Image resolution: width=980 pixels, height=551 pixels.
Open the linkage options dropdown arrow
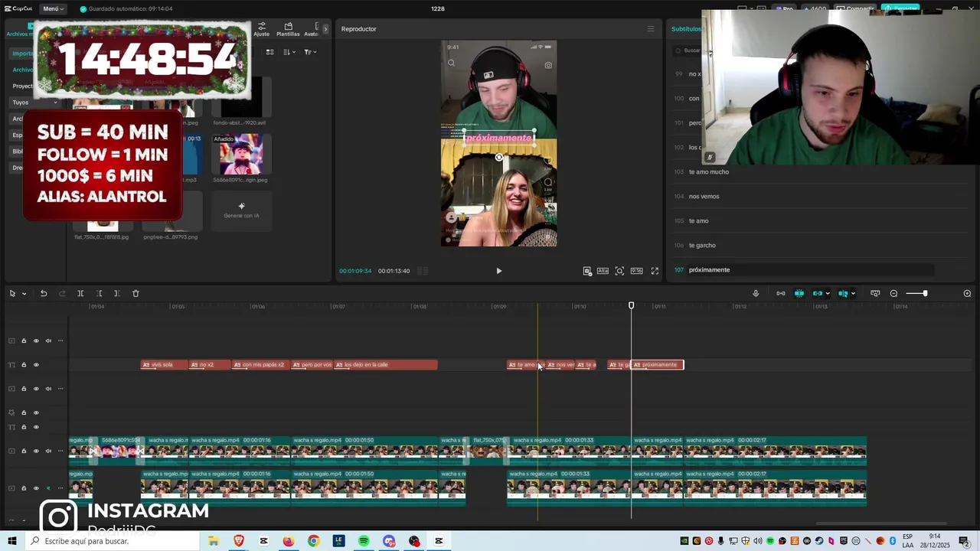coord(828,294)
